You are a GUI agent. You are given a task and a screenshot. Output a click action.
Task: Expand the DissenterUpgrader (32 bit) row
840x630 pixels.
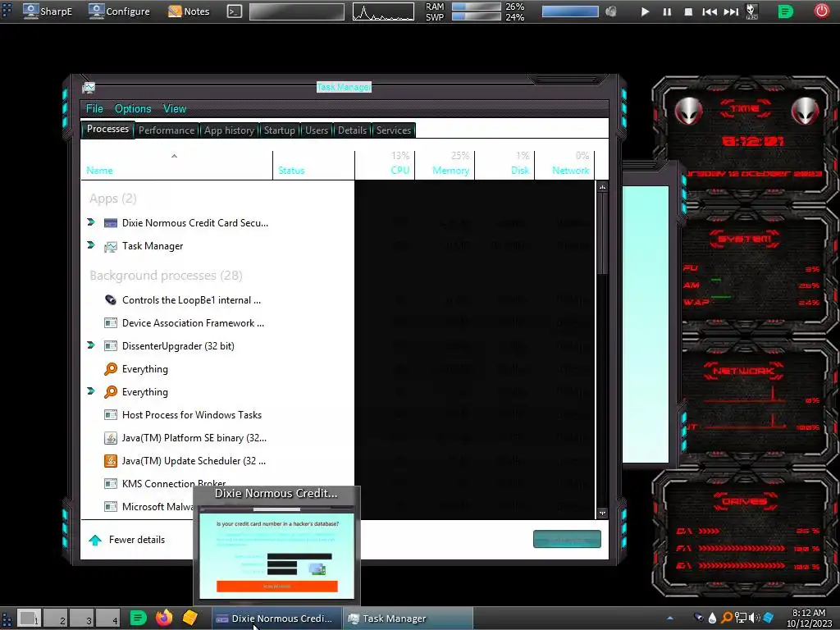(x=90, y=345)
